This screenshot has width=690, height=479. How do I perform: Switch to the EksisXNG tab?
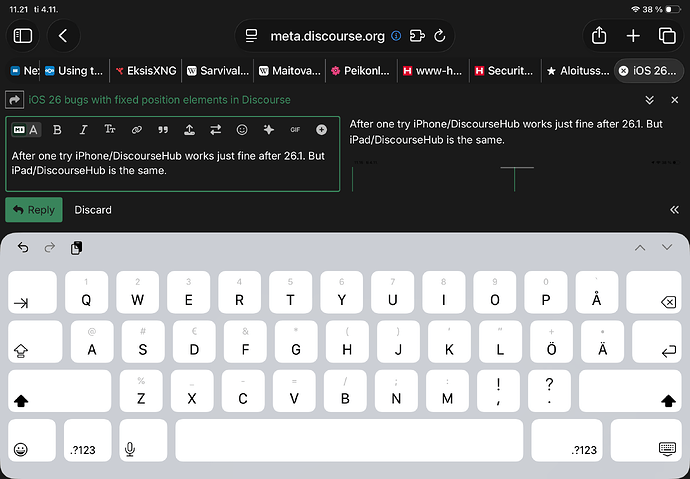click(x=146, y=71)
